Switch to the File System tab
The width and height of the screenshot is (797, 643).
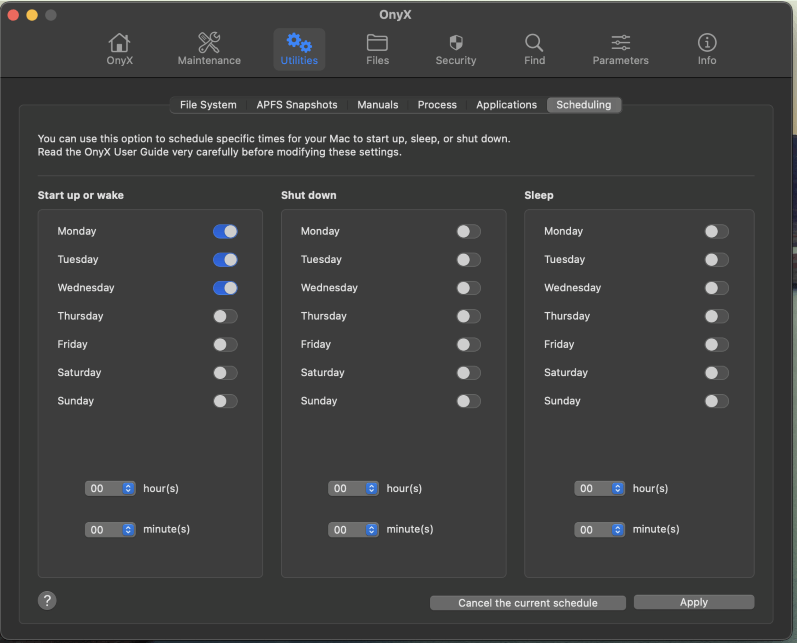pyautogui.click(x=208, y=105)
